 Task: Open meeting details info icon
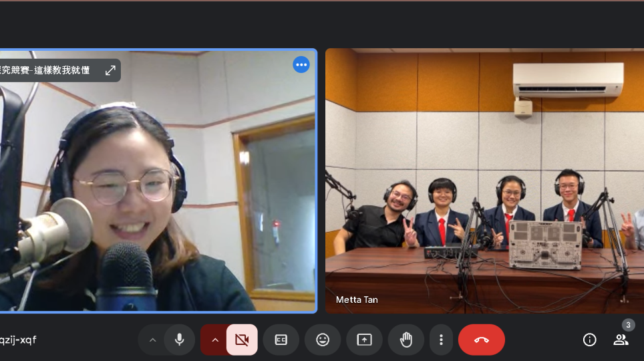pyautogui.click(x=589, y=340)
